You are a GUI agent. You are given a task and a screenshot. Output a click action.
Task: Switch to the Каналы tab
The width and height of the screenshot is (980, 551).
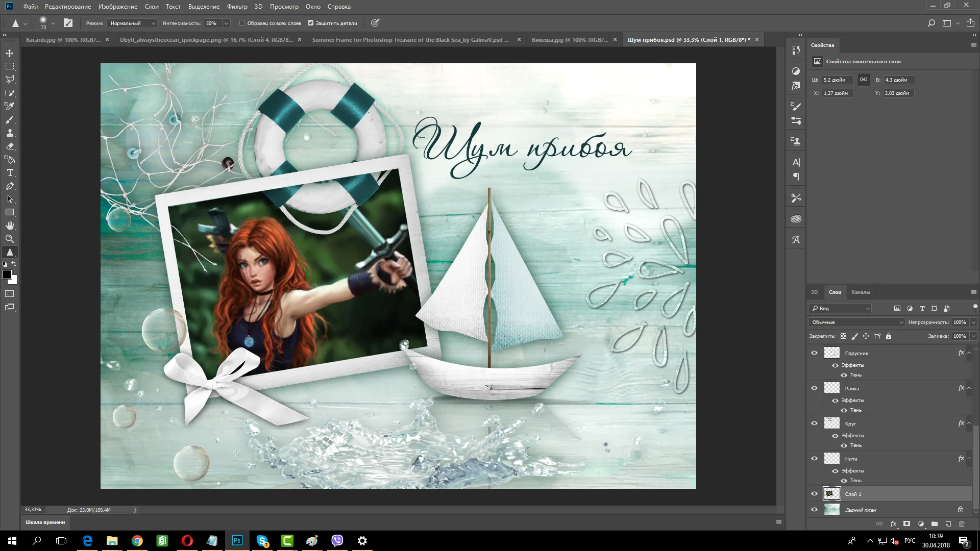pos(861,292)
